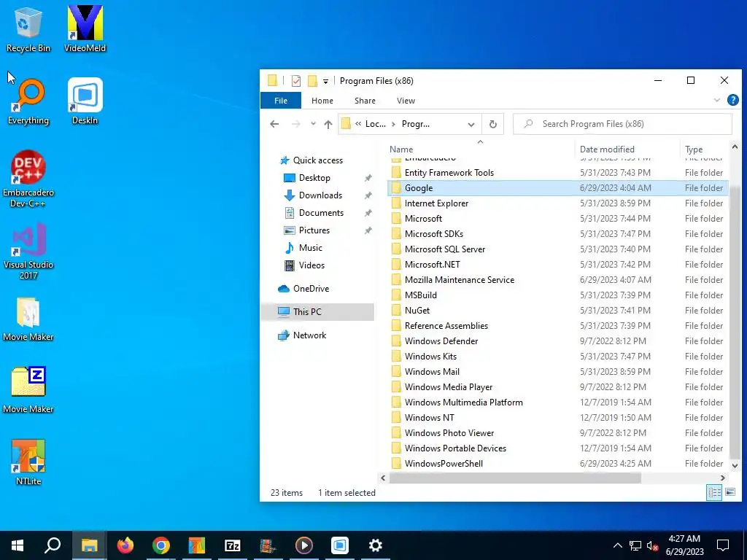
Task: Click the horizontal scrollbar right arrow
Action: click(x=723, y=478)
